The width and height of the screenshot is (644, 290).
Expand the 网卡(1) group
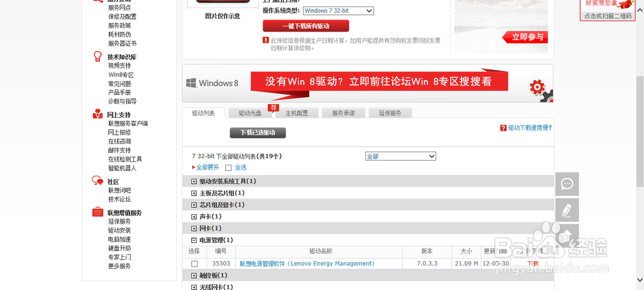pos(194,228)
